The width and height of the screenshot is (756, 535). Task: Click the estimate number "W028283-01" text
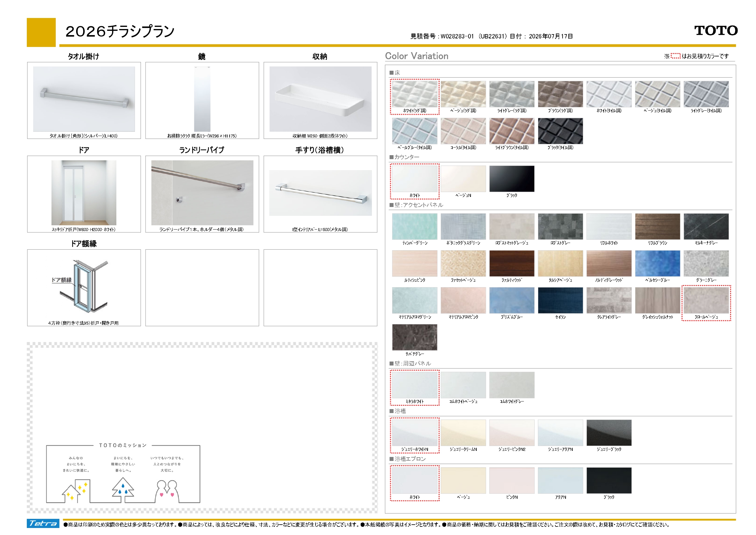(457, 36)
